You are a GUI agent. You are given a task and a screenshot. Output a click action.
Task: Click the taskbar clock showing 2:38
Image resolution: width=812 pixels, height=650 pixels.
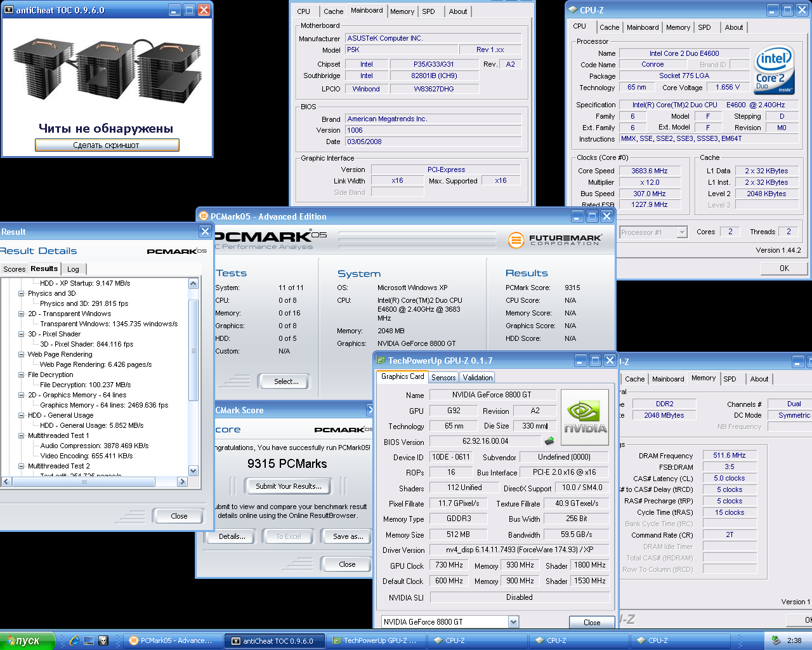794,640
